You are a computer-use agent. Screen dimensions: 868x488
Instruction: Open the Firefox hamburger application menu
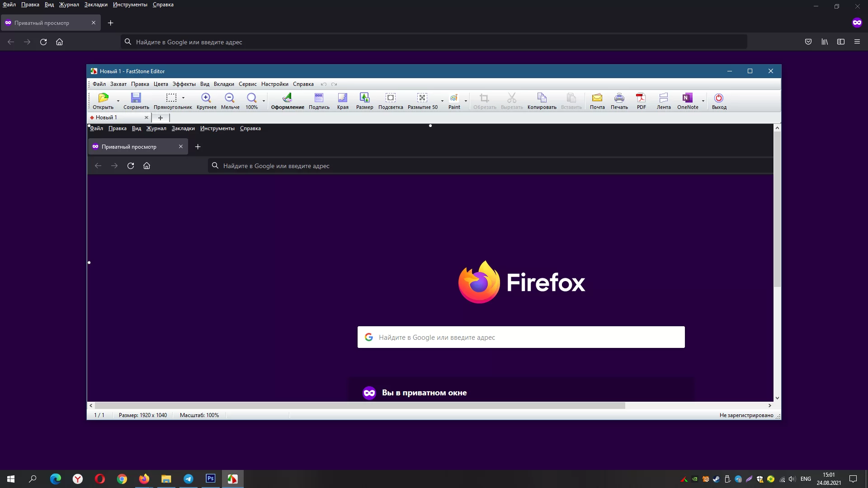tap(857, 42)
